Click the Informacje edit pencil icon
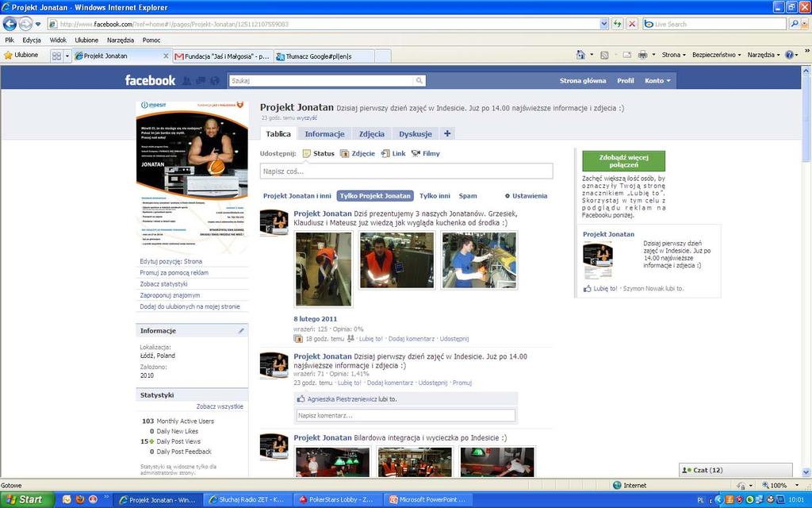This screenshot has height=508, width=812. 241,331
